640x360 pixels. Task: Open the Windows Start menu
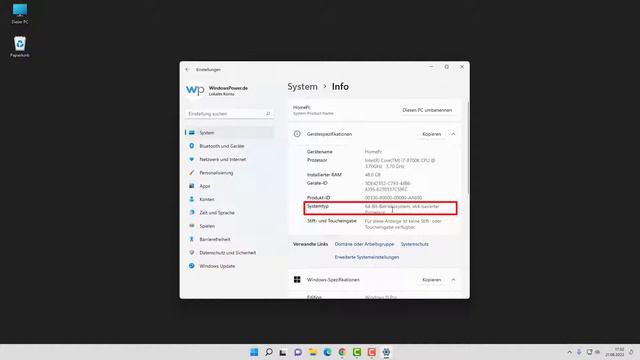coord(254,352)
